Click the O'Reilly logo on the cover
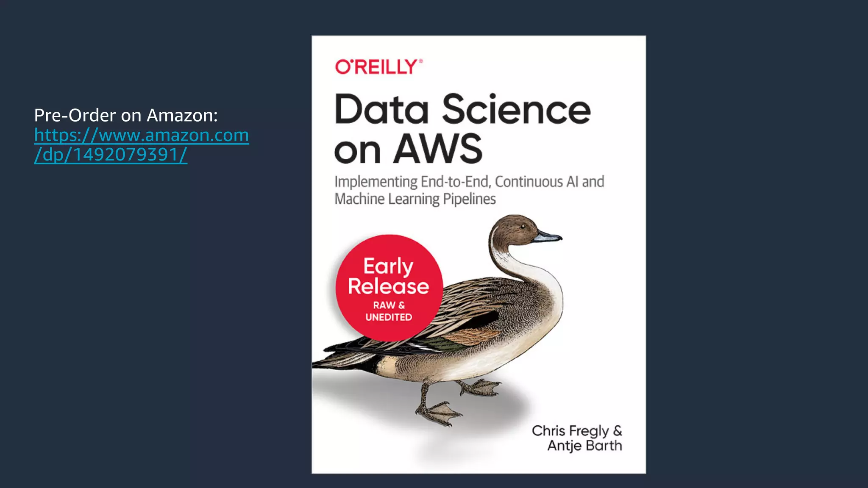 pyautogui.click(x=378, y=67)
